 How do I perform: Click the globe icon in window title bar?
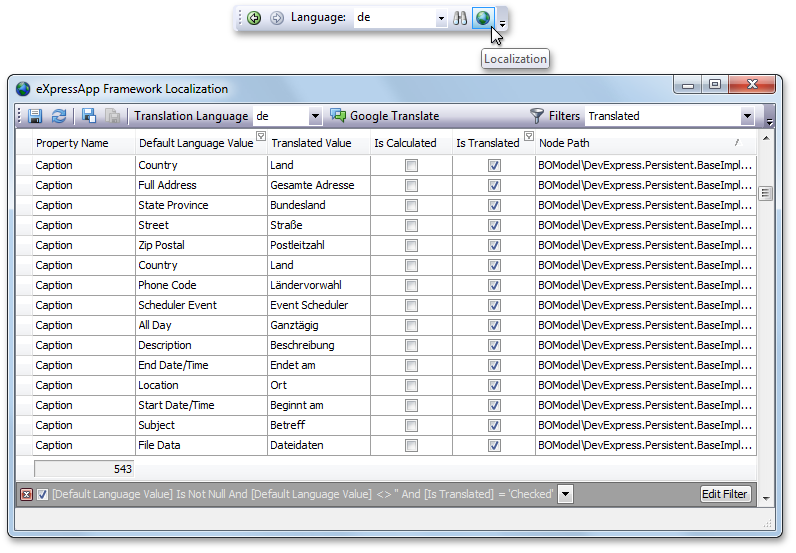[x=23, y=89]
